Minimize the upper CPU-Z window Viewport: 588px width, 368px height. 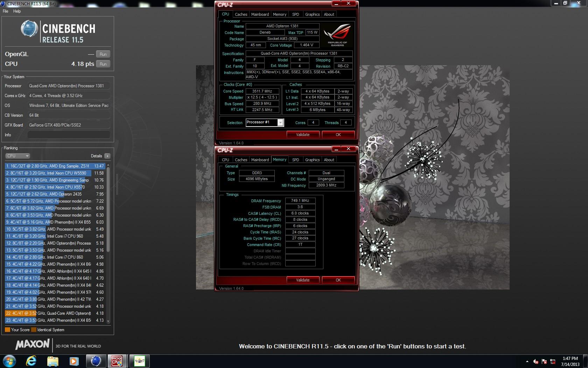[x=336, y=3]
